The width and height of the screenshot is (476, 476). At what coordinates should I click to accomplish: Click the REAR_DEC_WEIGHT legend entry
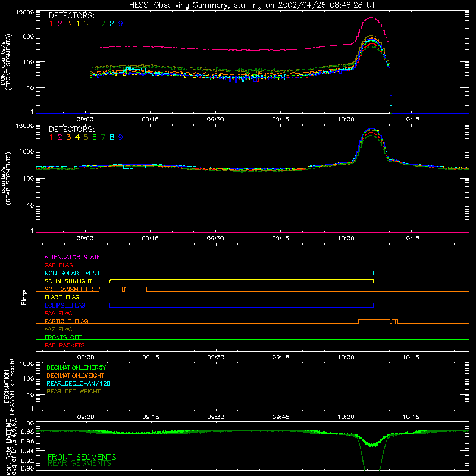pos(73,392)
